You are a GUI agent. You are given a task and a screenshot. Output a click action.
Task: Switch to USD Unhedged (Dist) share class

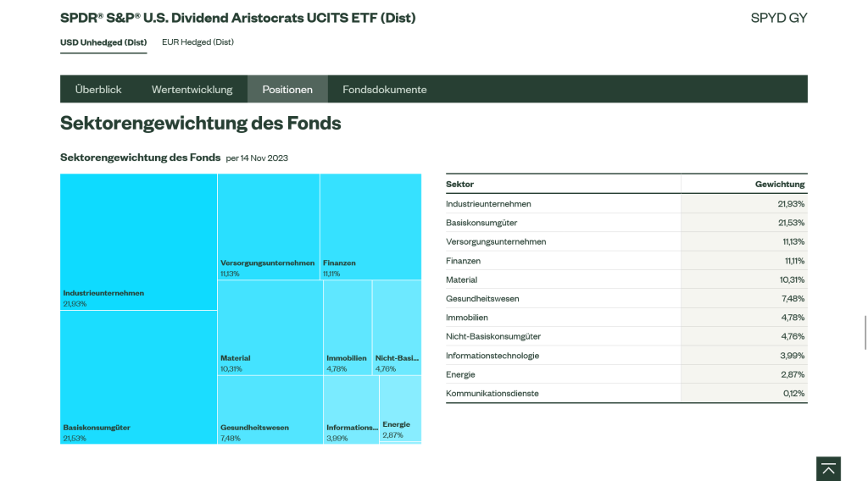point(103,42)
